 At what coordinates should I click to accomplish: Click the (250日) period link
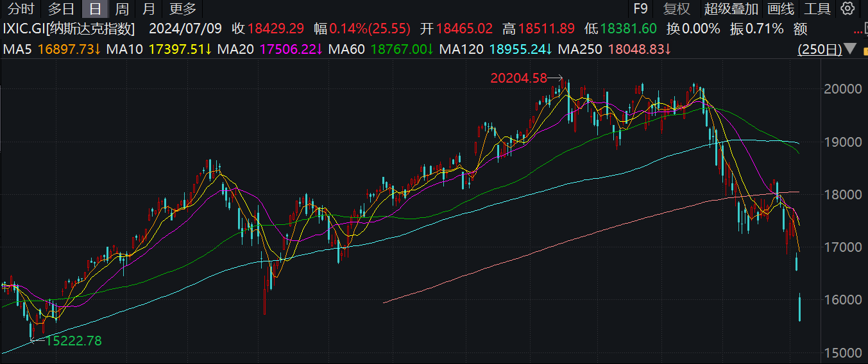820,49
